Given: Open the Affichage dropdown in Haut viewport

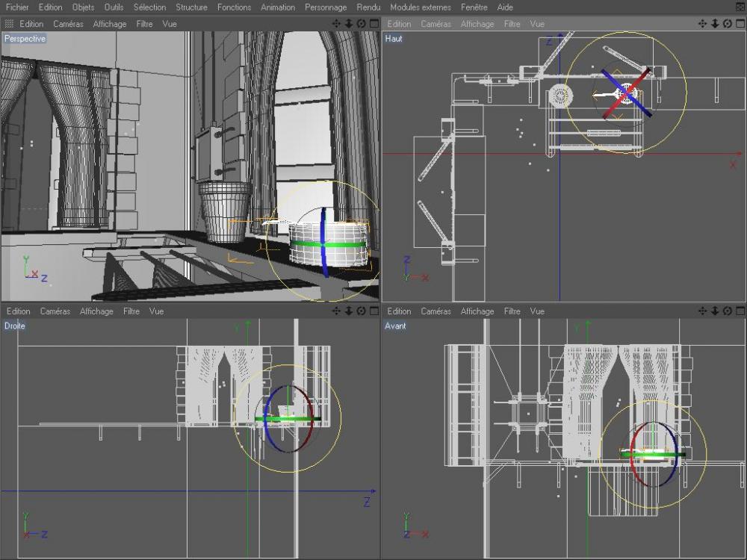Looking at the screenshot, I should (477, 24).
